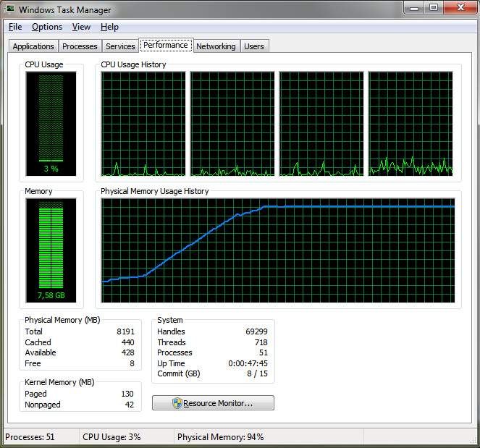Open the Help menu
Screen dimensions: 480x448
click(x=109, y=27)
